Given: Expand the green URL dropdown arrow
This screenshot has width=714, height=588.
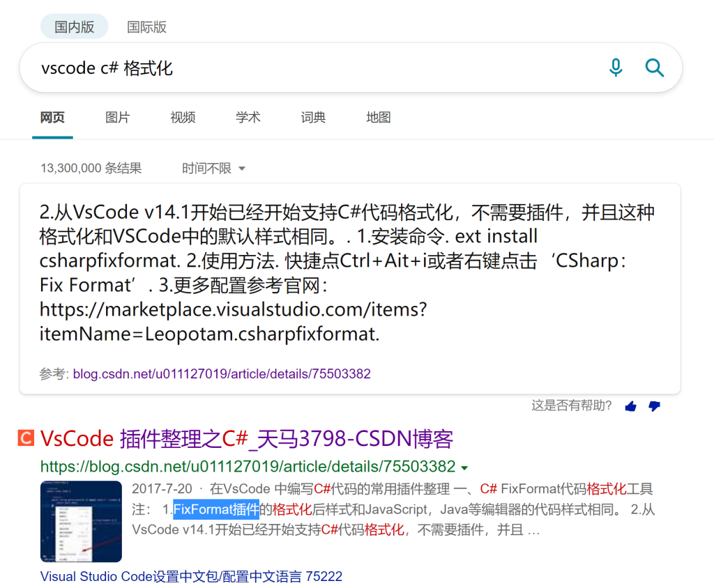Looking at the screenshot, I should click(x=464, y=468).
